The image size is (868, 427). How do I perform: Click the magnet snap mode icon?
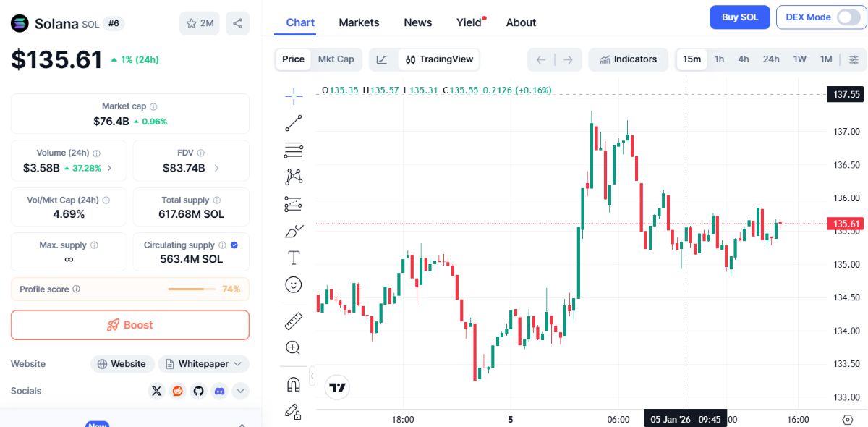pos(293,384)
